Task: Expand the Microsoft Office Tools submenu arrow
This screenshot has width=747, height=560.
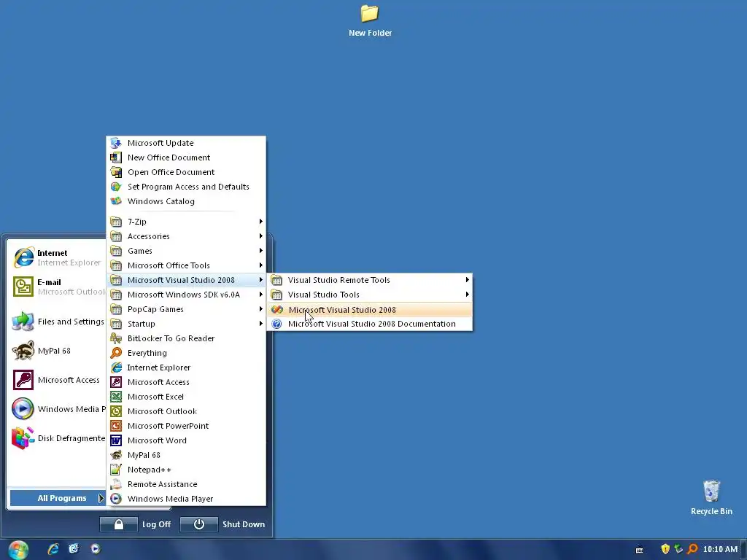Action: tap(260, 265)
